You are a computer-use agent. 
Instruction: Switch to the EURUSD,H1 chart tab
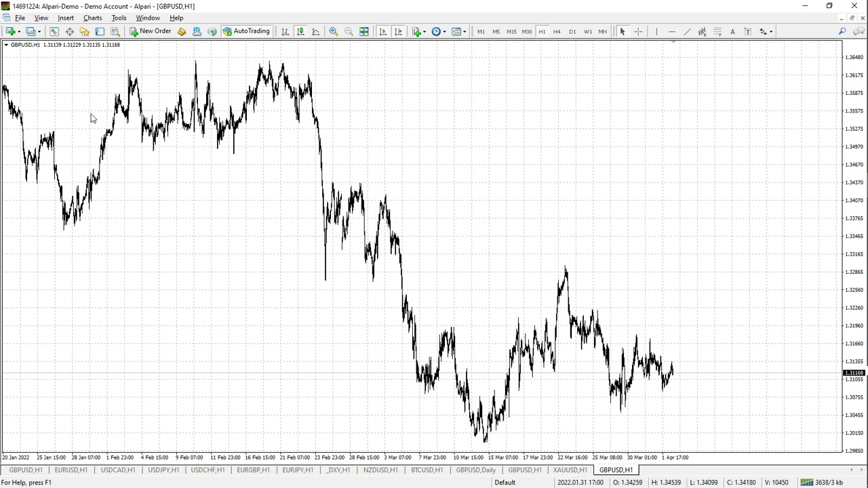[x=71, y=470]
